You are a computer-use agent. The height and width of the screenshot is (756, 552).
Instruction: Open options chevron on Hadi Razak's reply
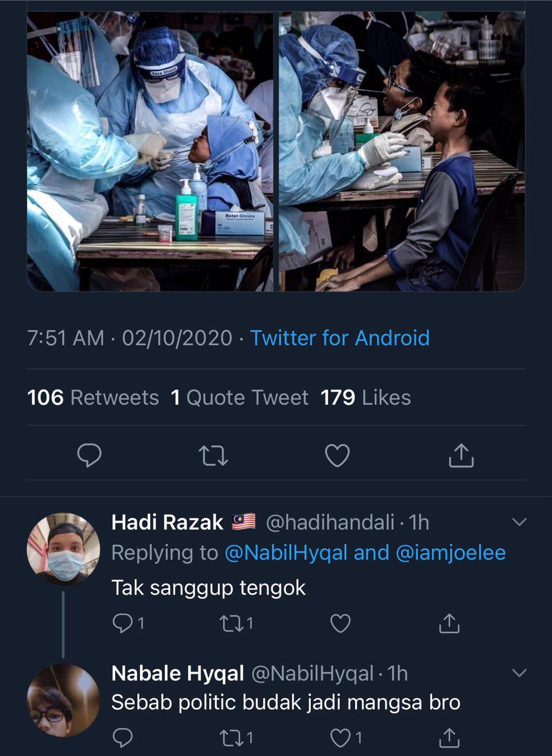518,522
